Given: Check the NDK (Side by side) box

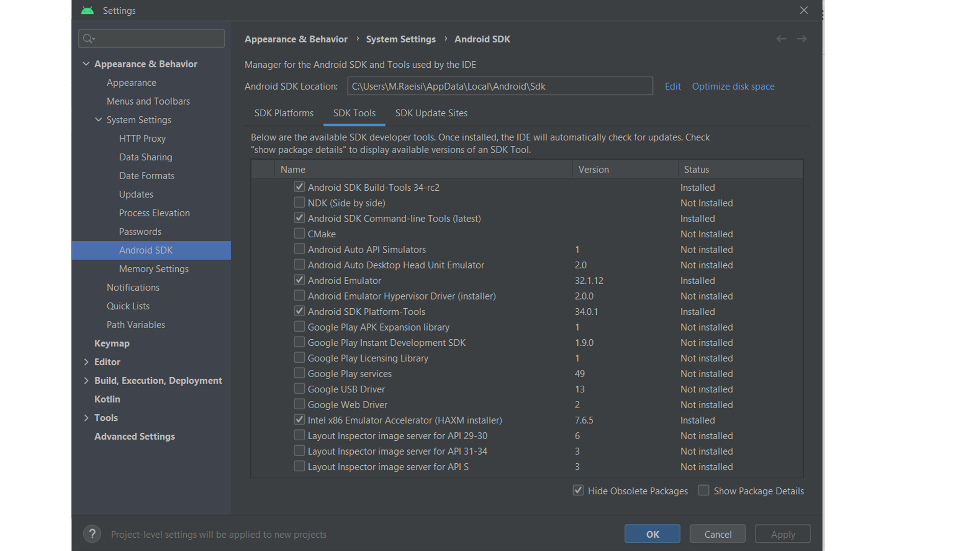Looking at the screenshot, I should tap(300, 203).
